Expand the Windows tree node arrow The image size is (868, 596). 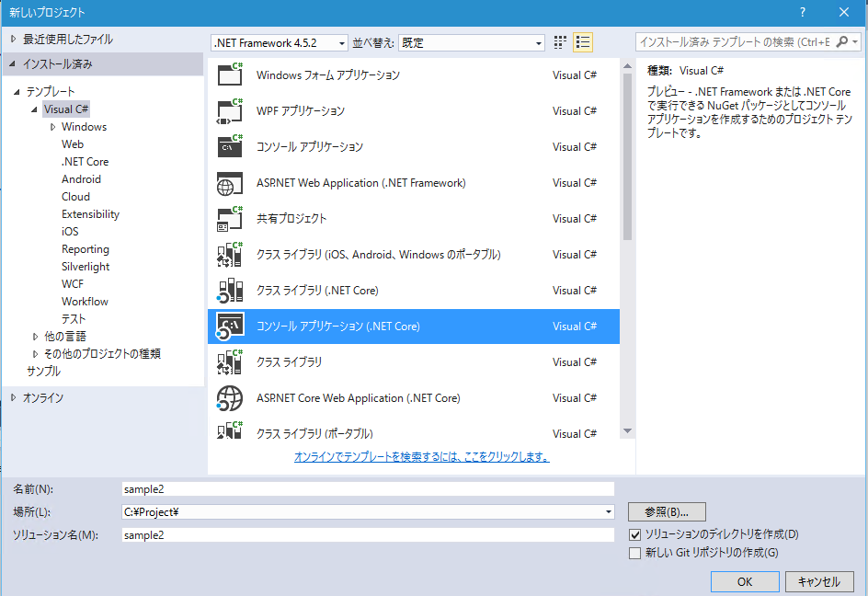pos(52,127)
